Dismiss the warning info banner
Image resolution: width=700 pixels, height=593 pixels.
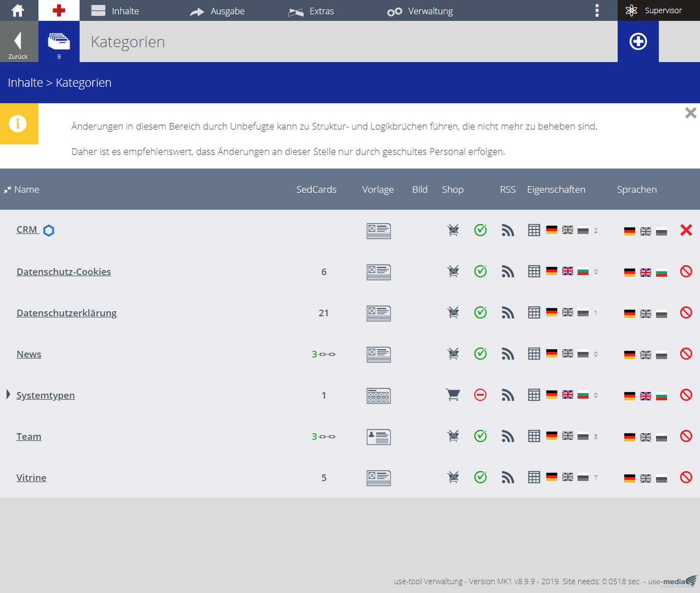(x=691, y=113)
